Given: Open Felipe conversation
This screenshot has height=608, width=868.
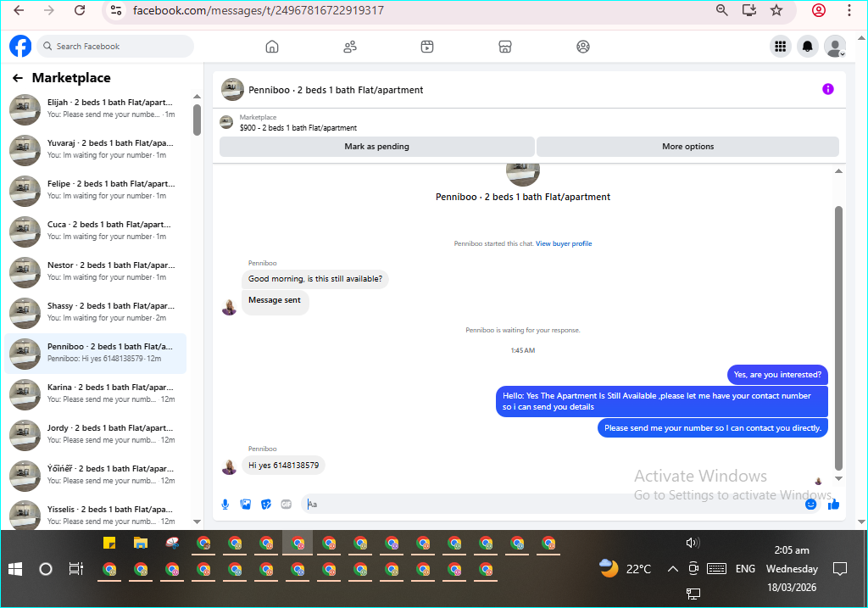Looking at the screenshot, I should 95,191.
